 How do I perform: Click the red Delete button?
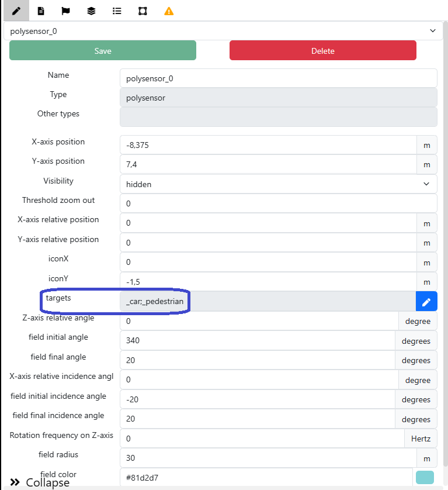323,51
